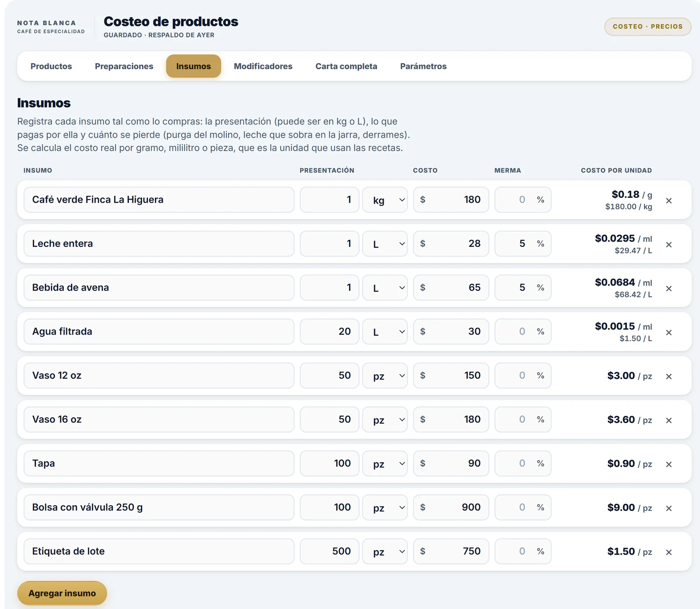Click the Costeo · Precios badge
Viewport: 700px width, 609px height.
[x=647, y=27]
